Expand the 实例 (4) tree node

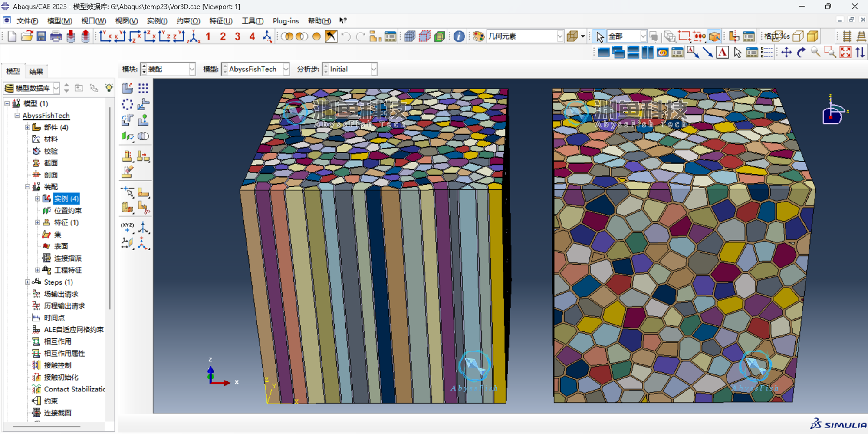(x=38, y=199)
